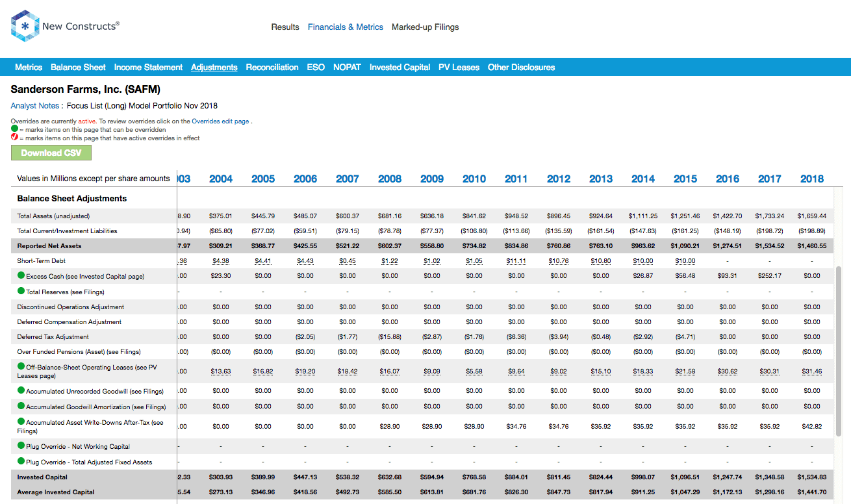Image resolution: width=851 pixels, height=504 pixels.
Task: Select 2018 Invested Capital value $1,534.83
Action: [812, 477]
